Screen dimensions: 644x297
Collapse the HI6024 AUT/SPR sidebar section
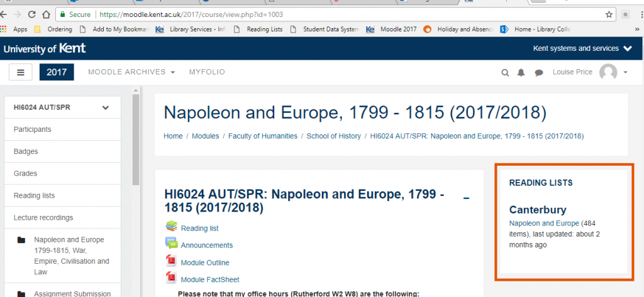pos(106,107)
